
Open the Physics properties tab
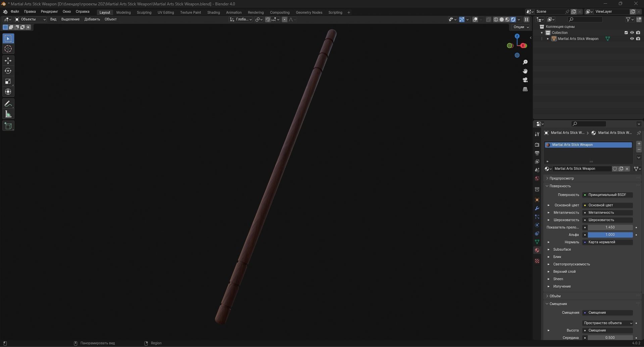pos(537,225)
